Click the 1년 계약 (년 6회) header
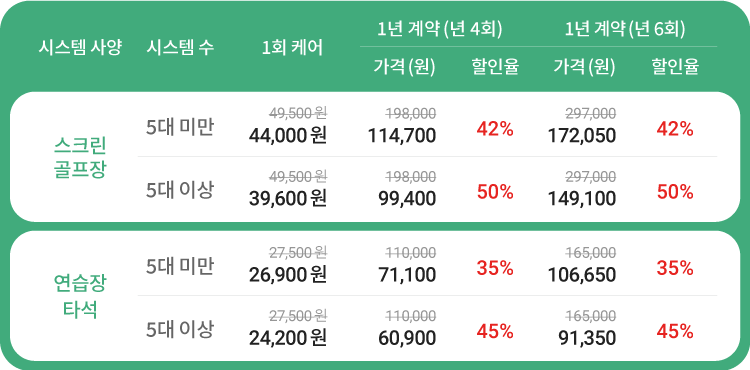This screenshot has width=750, height=370. click(x=625, y=30)
